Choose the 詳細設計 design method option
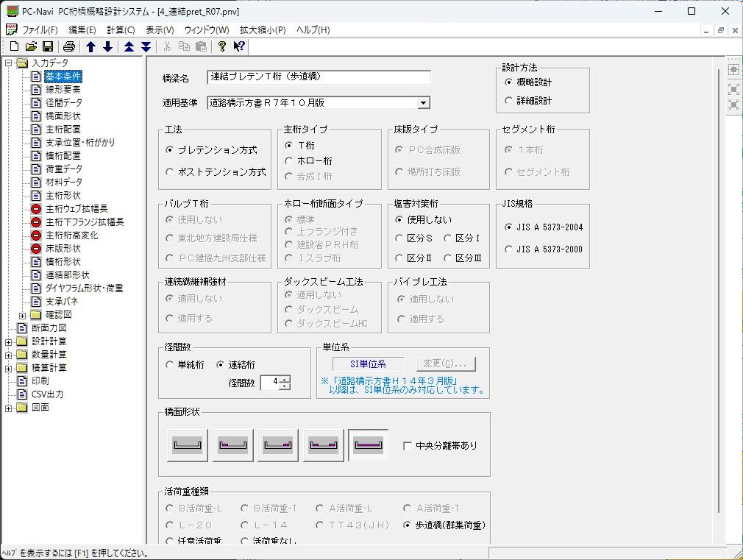The height and width of the screenshot is (560, 743). 508,101
